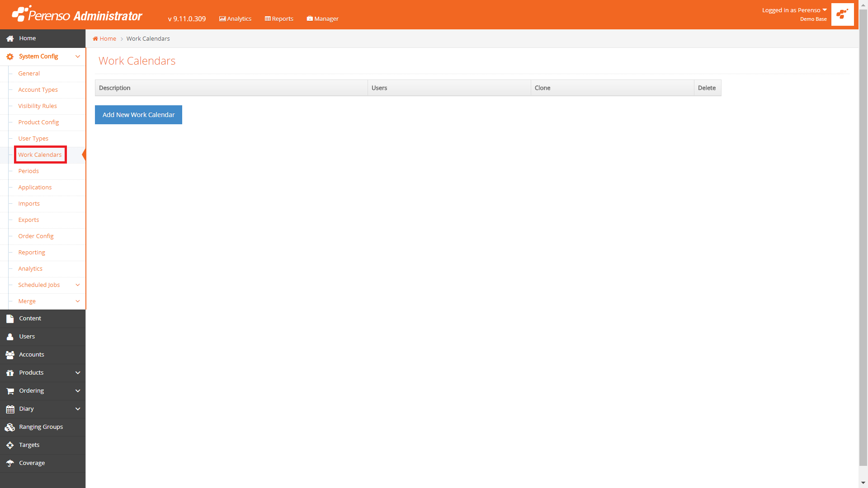868x488 pixels.
Task: Open Accounts group icon in sidebar
Action: coord(10,355)
